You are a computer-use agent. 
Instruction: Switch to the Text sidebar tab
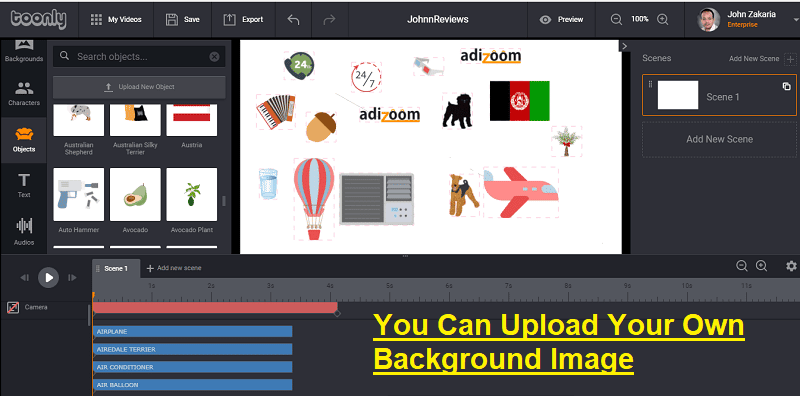pos(24,185)
